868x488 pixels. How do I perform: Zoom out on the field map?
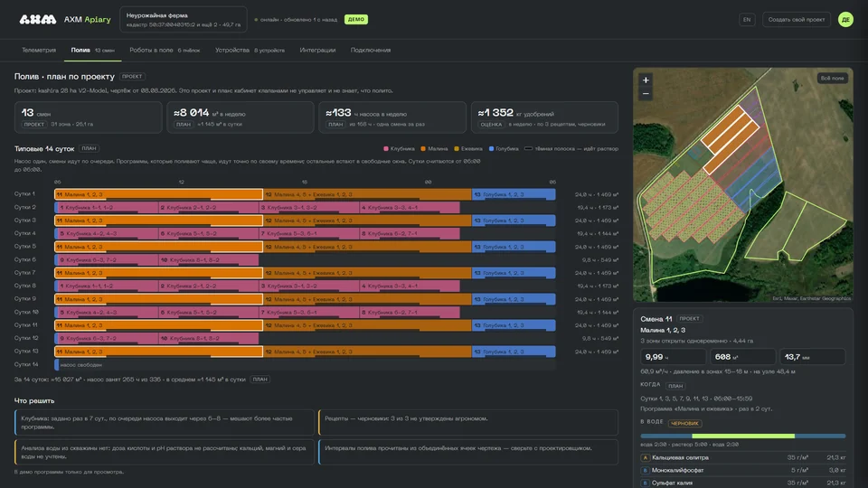tap(646, 93)
